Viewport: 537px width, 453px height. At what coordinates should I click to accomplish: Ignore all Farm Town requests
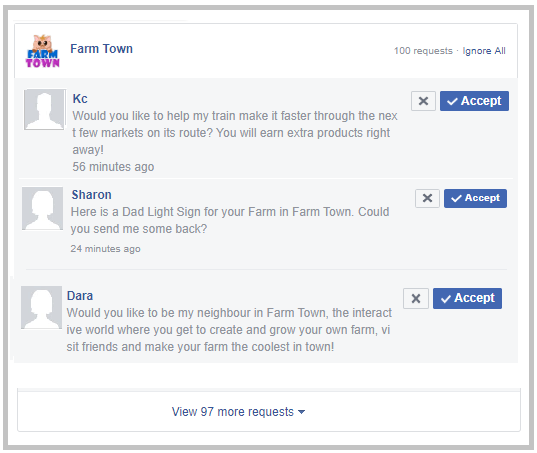pyautogui.click(x=484, y=51)
